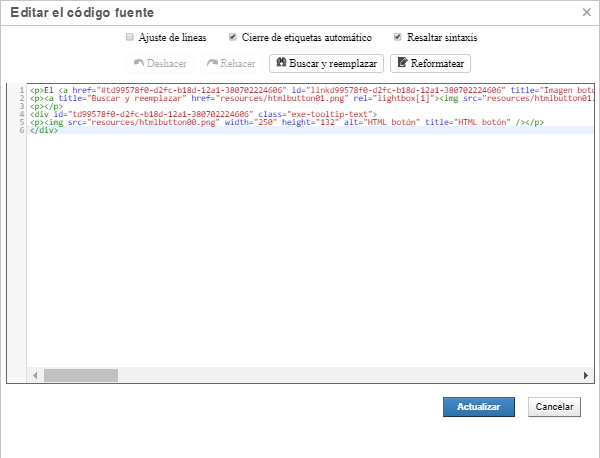This screenshot has height=458, width=600.
Task: Close the source code editor dialog
Action: coord(585,12)
